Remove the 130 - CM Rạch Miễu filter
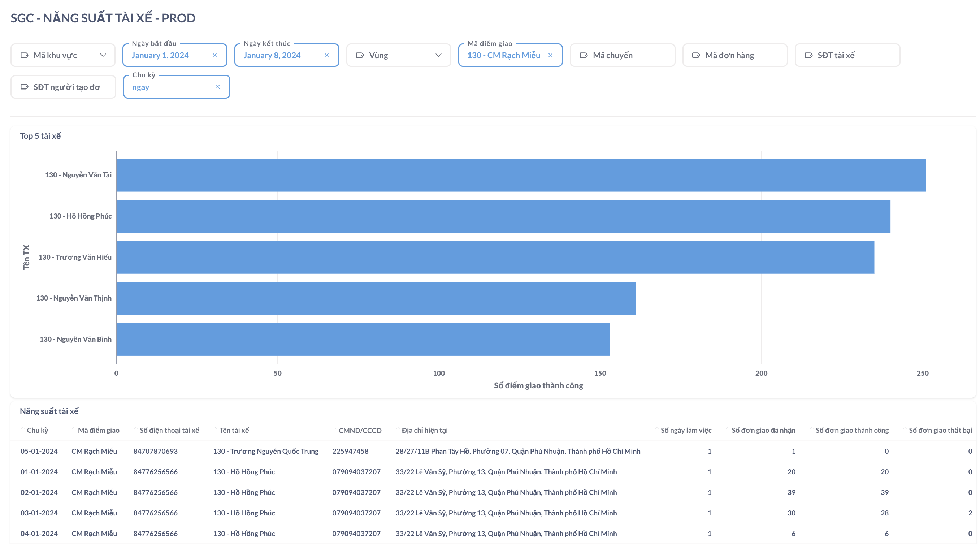 tap(551, 55)
